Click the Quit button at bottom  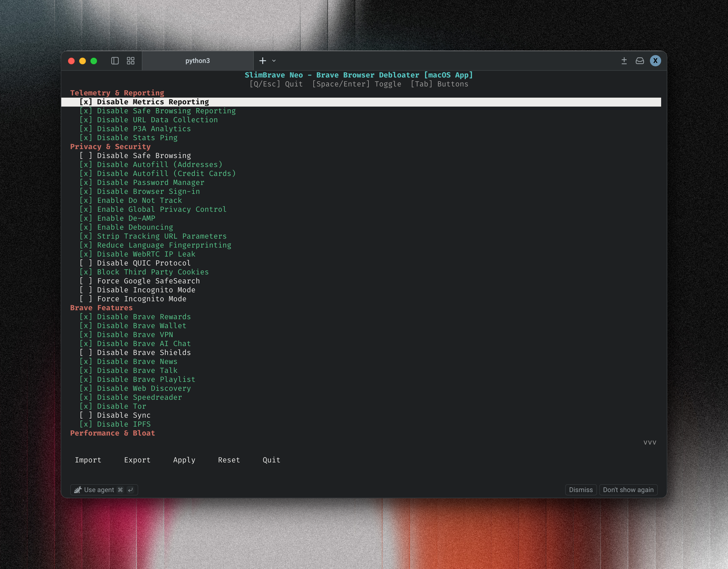click(271, 460)
